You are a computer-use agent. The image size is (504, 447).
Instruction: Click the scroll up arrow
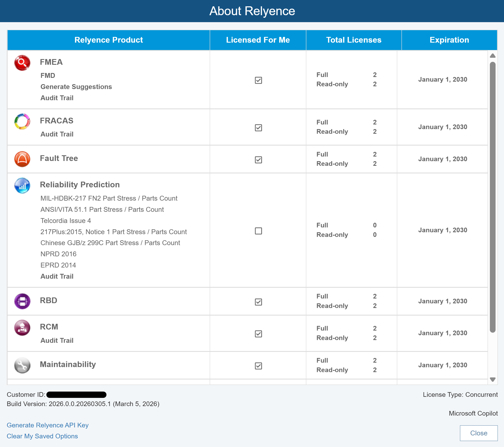(x=492, y=56)
